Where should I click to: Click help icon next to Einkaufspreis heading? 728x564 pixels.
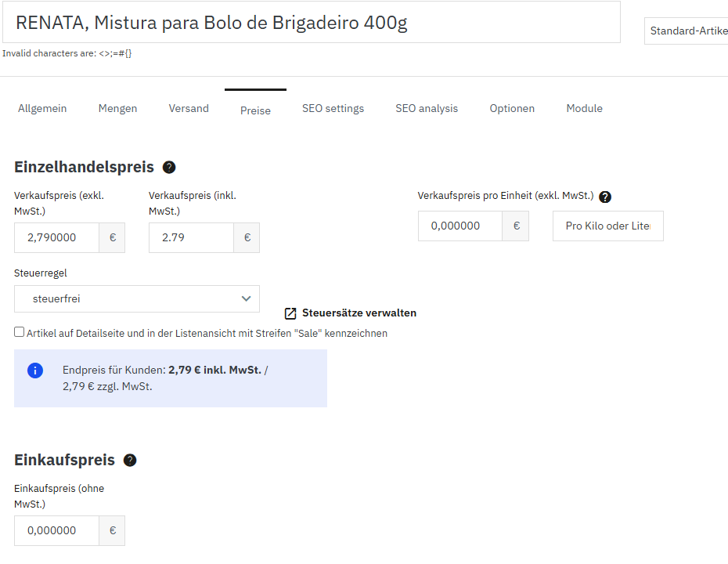tap(130, 460)
